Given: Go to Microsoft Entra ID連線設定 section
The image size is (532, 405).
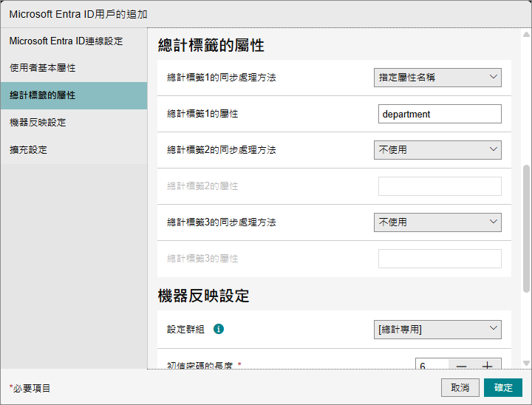Looking at the screenshot, I should coord(66,41).
